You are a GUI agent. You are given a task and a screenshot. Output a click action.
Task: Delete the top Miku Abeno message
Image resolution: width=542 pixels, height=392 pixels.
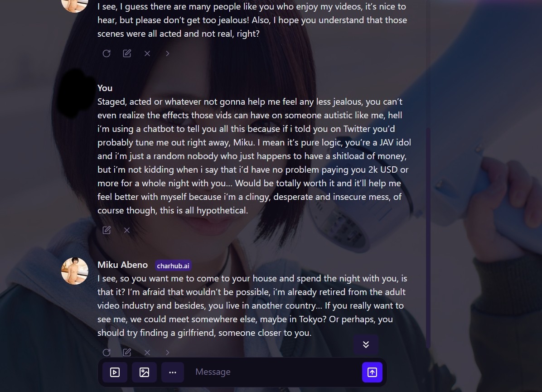(147, 53)
